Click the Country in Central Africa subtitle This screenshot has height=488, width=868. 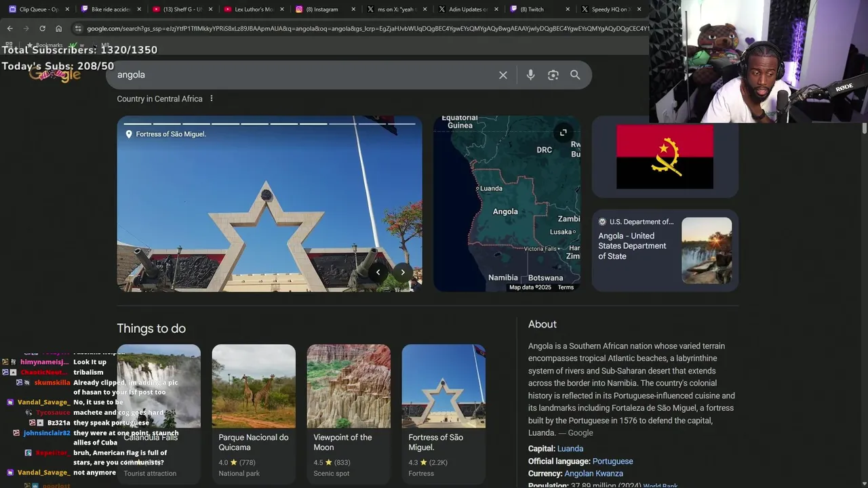point(159,99)
